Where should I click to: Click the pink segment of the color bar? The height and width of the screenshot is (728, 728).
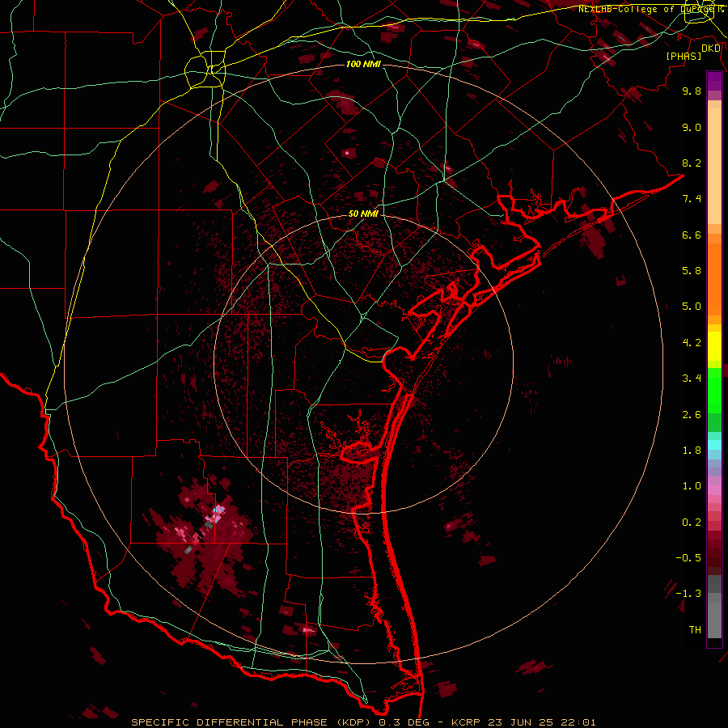[714, 490]
